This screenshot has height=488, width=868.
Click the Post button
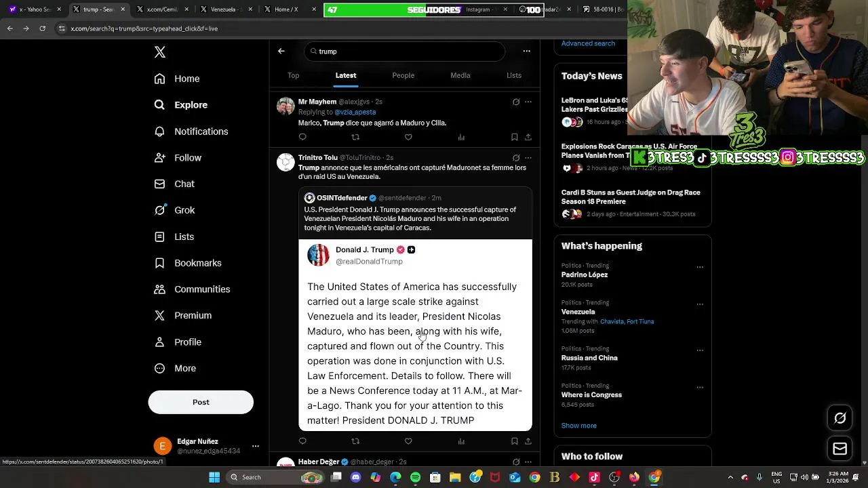201,402
